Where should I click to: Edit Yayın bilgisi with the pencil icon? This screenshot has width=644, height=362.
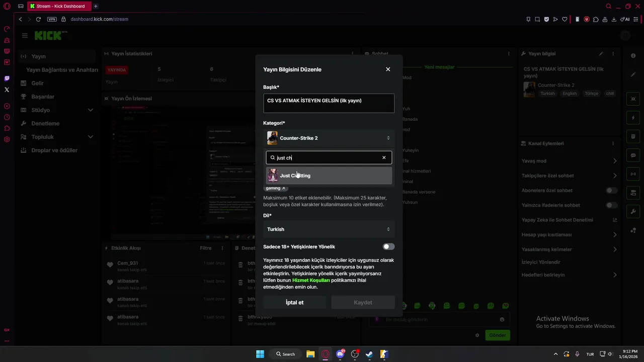click(601, 54)
